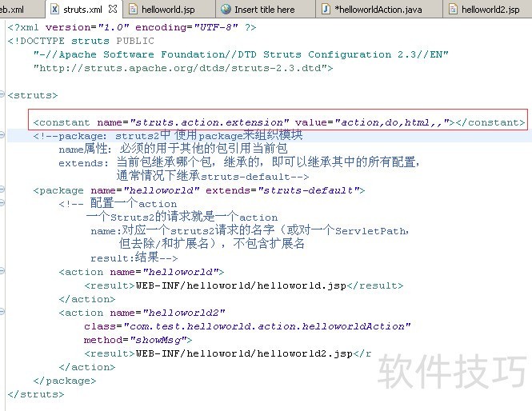
Task: Click the globe icon on Insert title here tab
Action: click(x=226, y=10)
